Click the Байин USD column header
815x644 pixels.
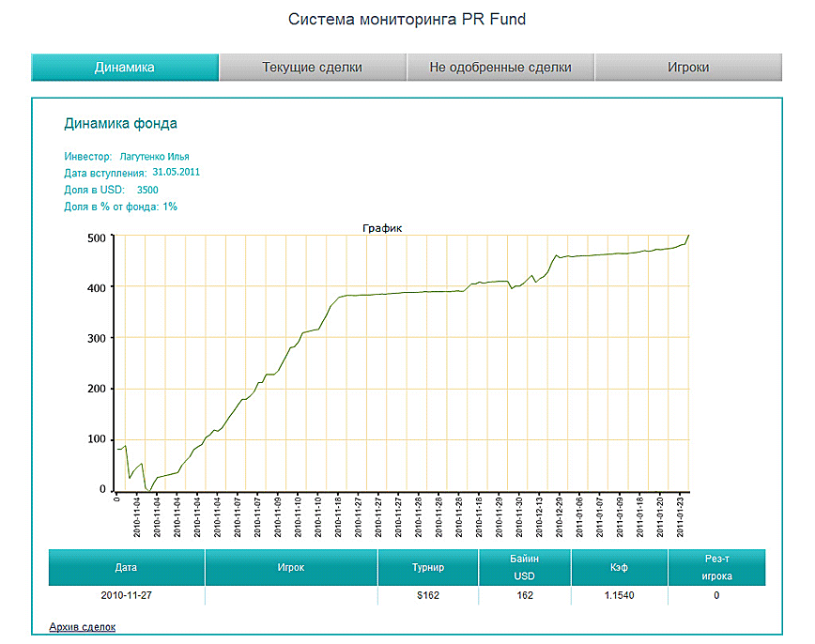coord(526,567)
